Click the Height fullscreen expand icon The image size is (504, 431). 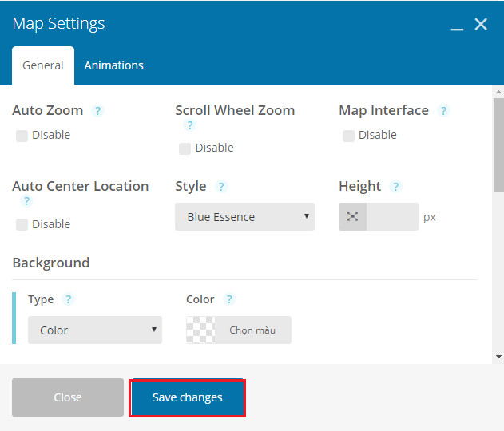pos(352,216)
